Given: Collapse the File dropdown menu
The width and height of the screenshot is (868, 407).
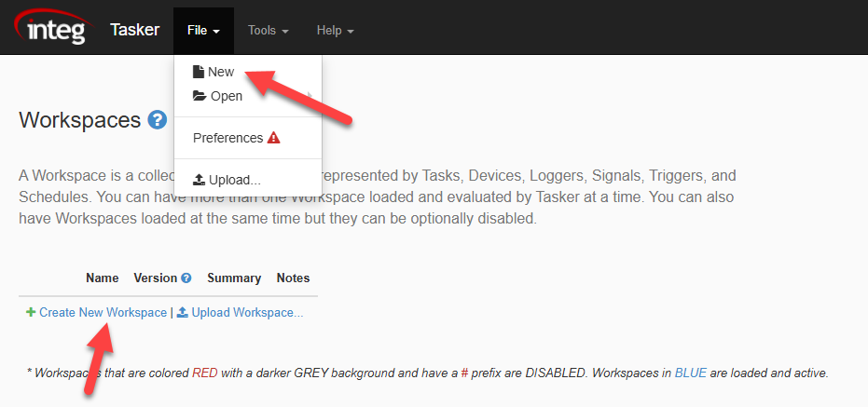Looking at the screenshot, I should [203, 31].
